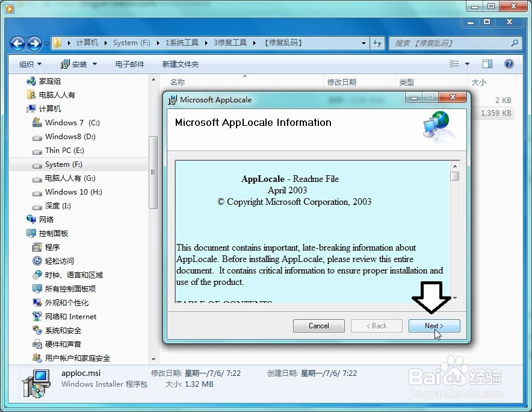
Task: Select 网络 in navigation pane
Action: (x=46, y=219)
